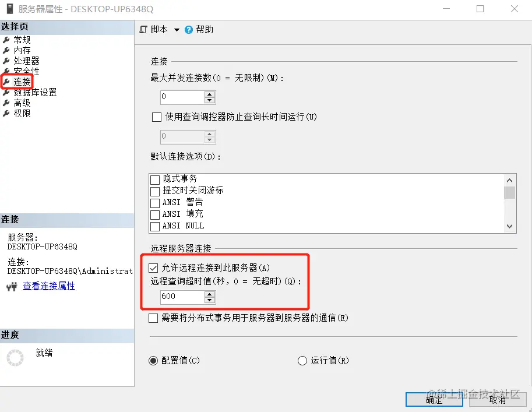The width and height of the screenshot is (532, 412).
Task: Check the 隐式事务 option
Action: pyautogui.click(x=155, y=179)
